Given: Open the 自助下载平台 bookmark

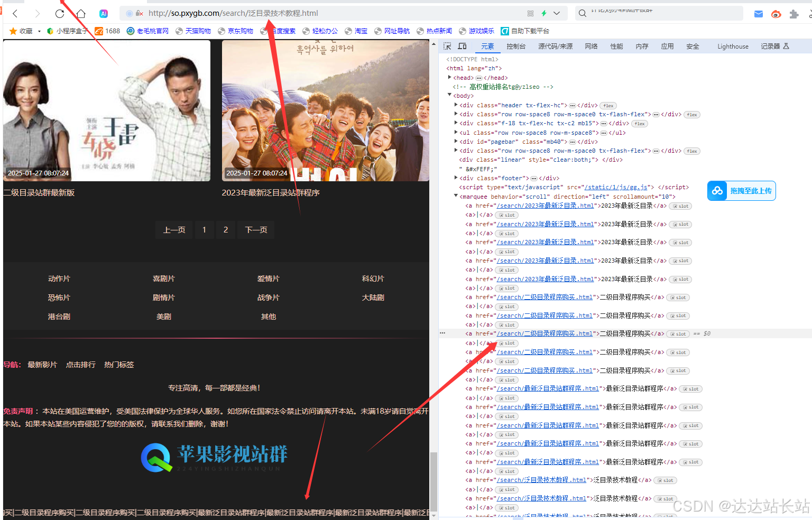Looking at the screenshot, I should click(525, 31).
